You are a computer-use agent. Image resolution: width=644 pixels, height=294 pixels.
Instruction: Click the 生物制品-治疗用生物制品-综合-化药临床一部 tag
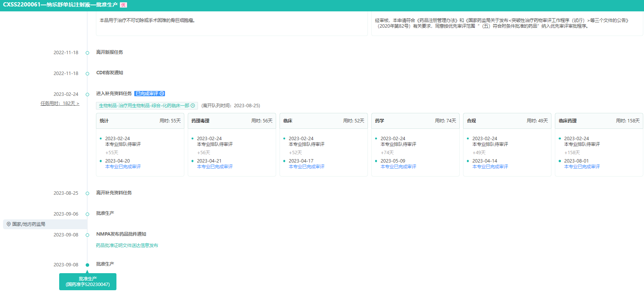tap(144, 106)
